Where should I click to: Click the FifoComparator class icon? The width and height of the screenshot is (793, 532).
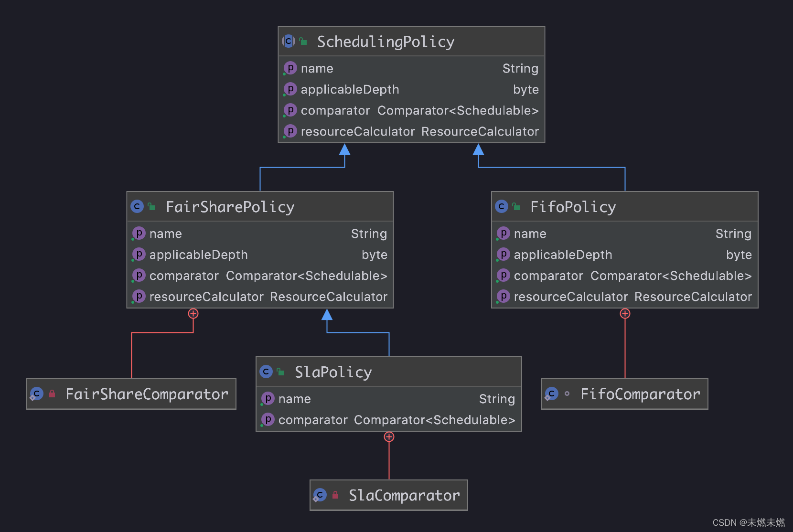point(551,394)
